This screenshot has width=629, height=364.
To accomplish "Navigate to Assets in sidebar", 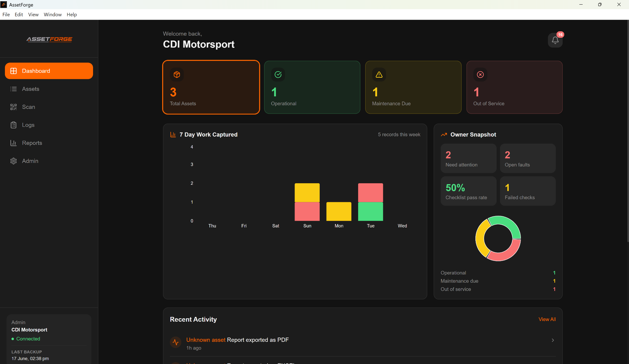I will [x=49, y=89].
